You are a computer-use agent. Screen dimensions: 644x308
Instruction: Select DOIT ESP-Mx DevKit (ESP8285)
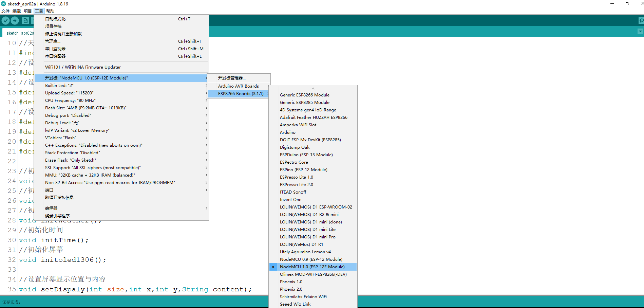click(312, 140)
